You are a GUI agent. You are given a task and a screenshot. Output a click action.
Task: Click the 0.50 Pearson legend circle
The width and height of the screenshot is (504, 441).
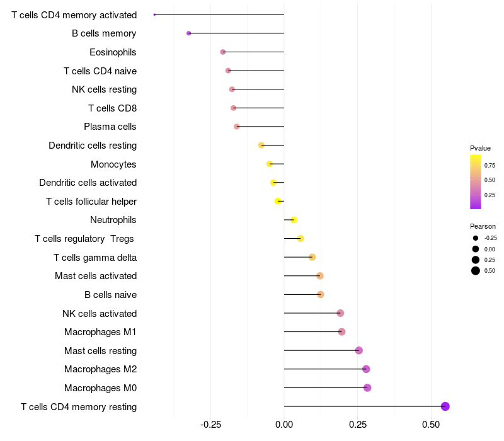[x=475, y=271]
